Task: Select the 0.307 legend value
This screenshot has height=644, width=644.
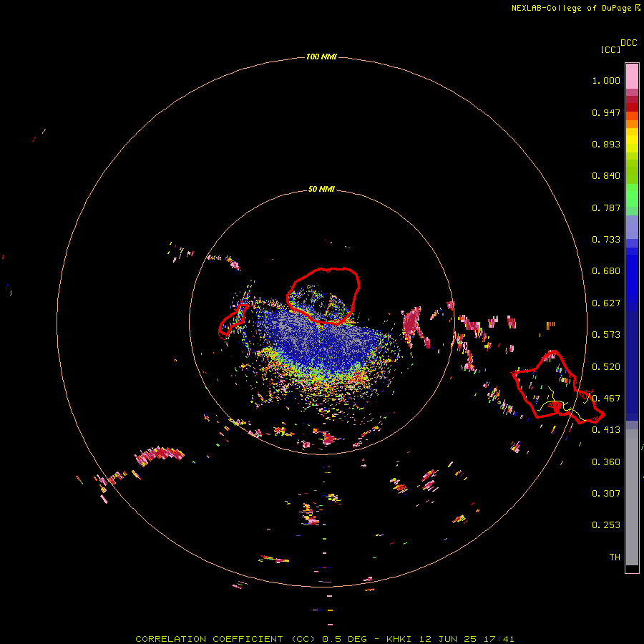Action: click(606, 493)
